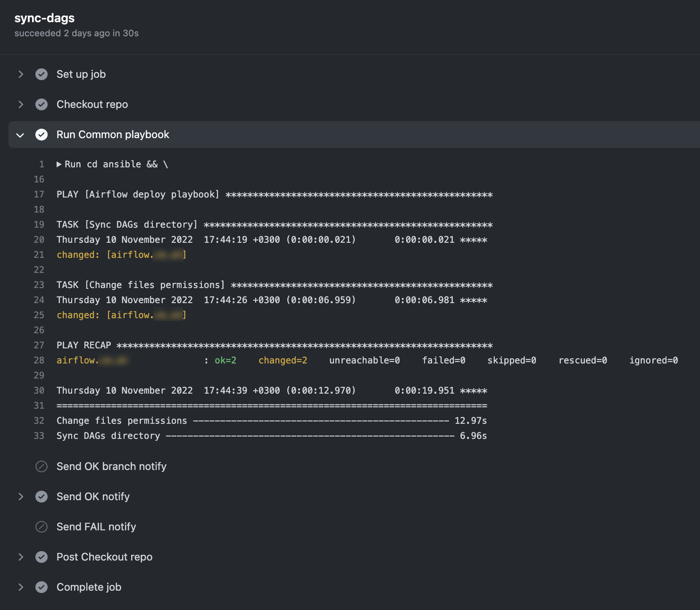Click the Checkout repo success checkmark icon
The height and width of the screenshot is (610, 700).
(x=42, y=105)
